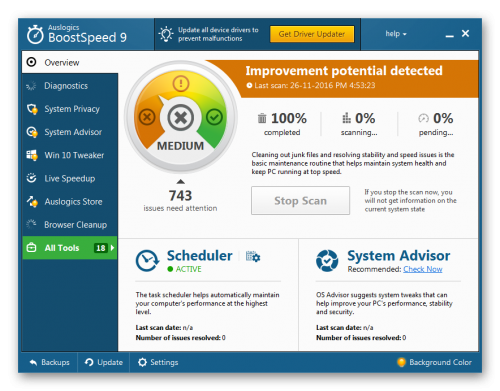500x391 pixels.
Task: Open the Diagnostics section
Action: click(70, 86)
